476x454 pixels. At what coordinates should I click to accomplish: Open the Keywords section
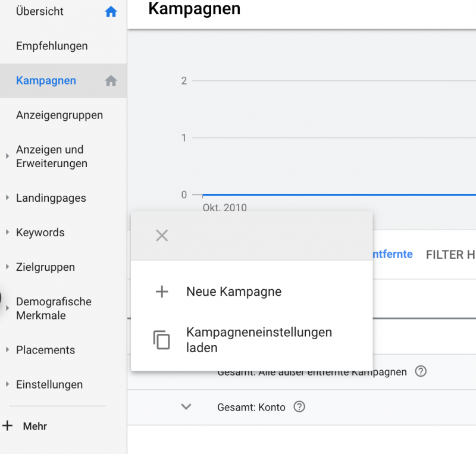click(40, 232)
